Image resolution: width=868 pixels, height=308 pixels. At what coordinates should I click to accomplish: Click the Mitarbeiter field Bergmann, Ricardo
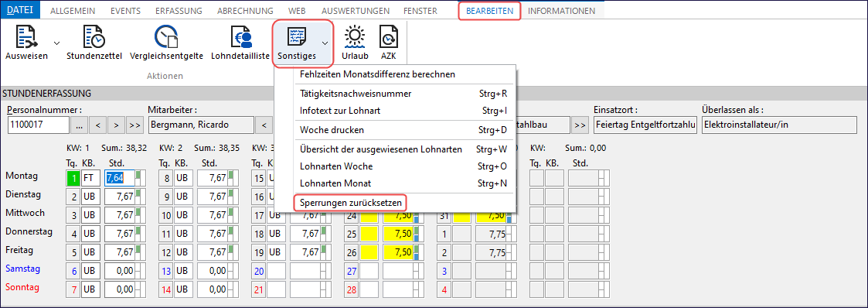tap(200, 125)
